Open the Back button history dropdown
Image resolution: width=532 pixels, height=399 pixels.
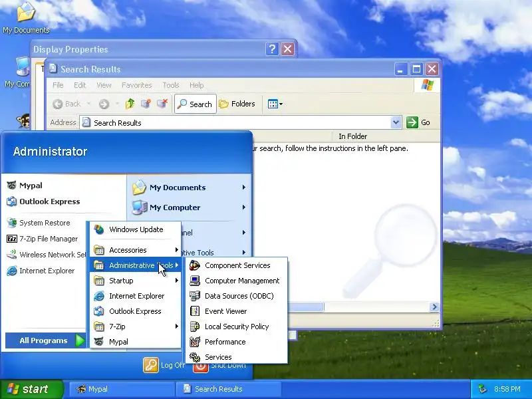[x=89, y=104]
